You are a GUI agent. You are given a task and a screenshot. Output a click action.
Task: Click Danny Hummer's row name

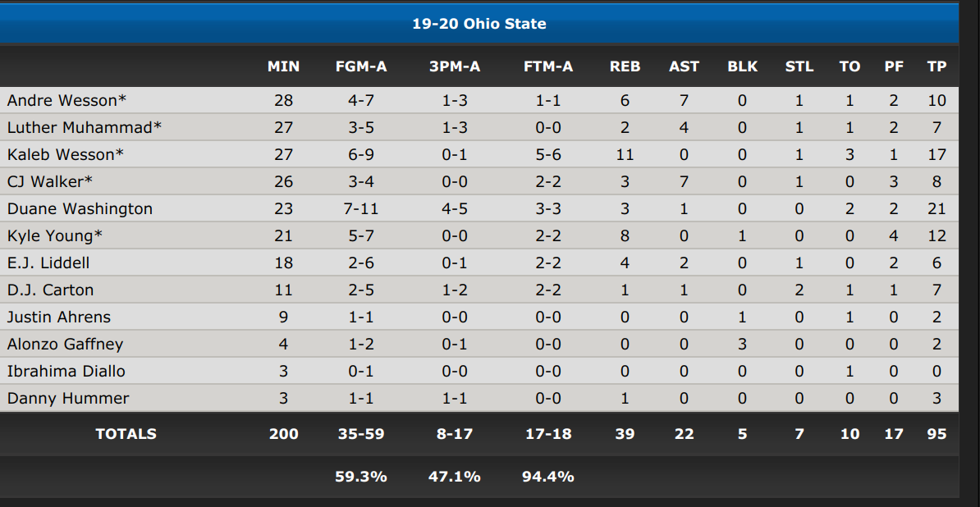(68, 399)
